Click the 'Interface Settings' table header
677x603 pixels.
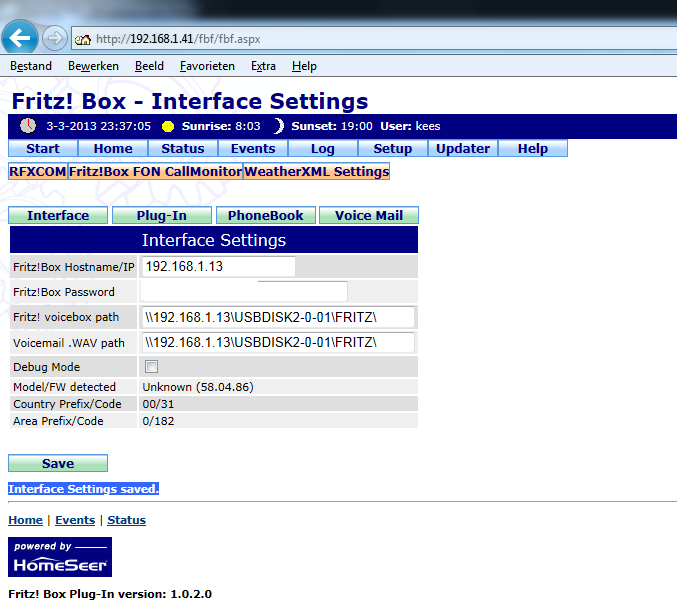coord(214,240)
